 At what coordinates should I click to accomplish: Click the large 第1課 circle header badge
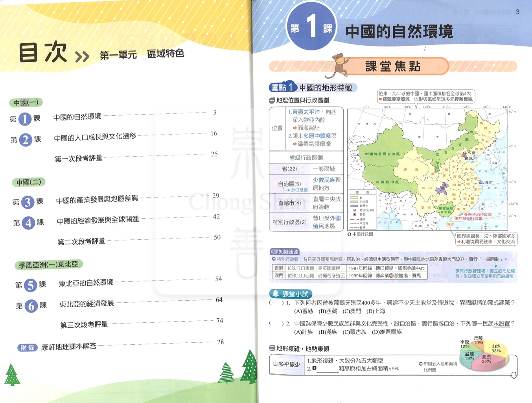pos(311,27)
